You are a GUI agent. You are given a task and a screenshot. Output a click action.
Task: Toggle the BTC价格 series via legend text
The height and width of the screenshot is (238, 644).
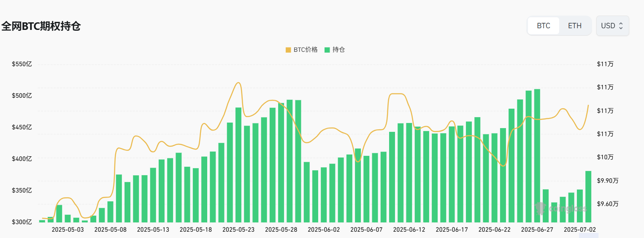point(306,50)
